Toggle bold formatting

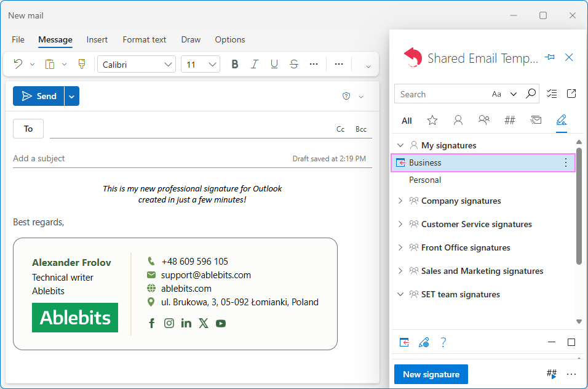234,64
